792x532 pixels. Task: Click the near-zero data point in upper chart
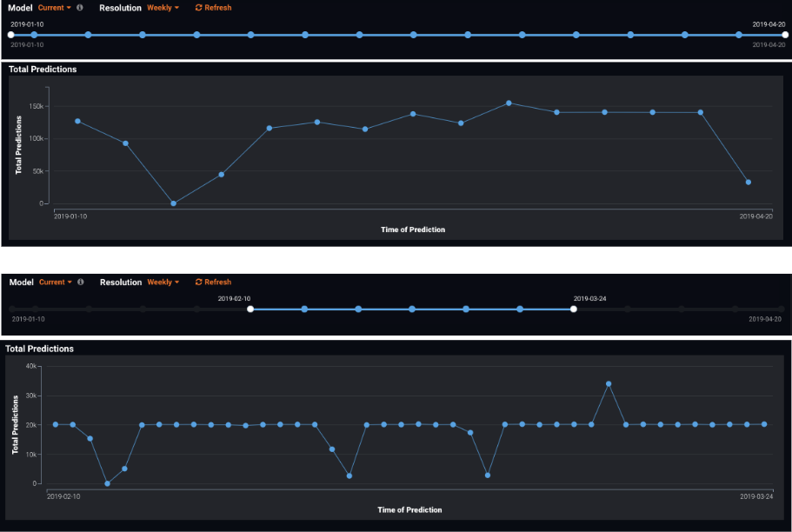(174, 203)
